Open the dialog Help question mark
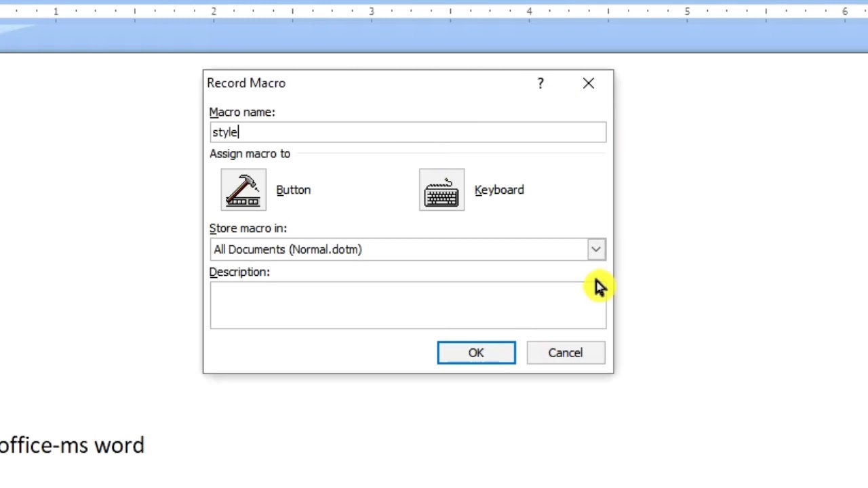Viewport: 868px width, 488px height. [x=540, y=83]
